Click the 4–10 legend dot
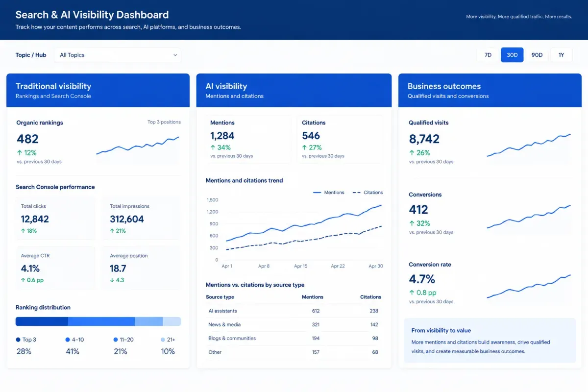The image size is (588, 392). 68,340
